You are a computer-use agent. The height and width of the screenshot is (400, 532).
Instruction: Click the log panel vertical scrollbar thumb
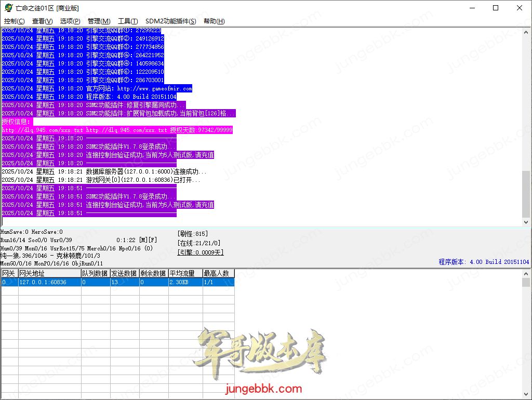point(526,194)
